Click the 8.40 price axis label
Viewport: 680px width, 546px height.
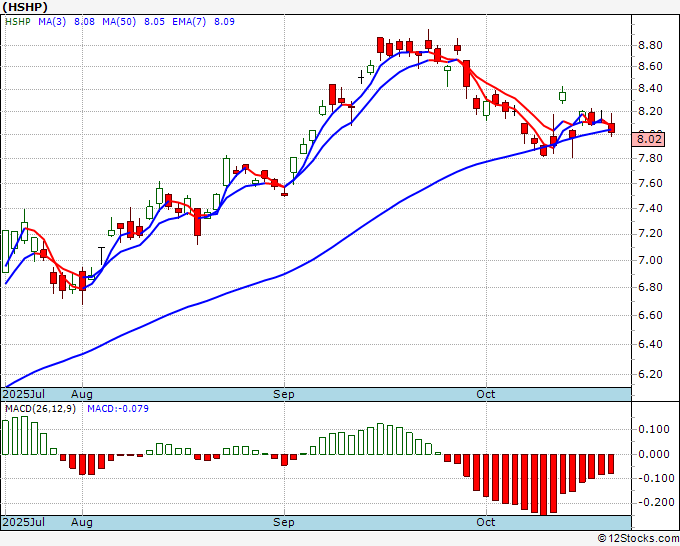tap(650, 89)
